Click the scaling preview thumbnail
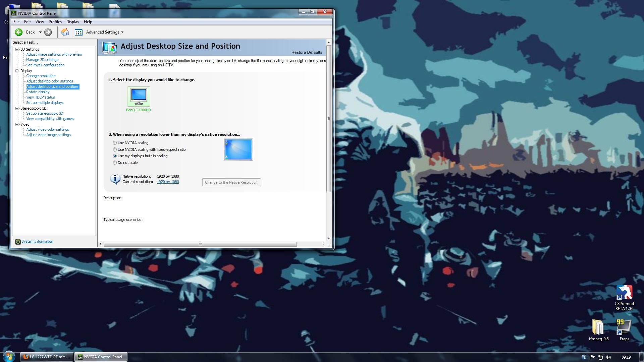This screenshot has height=362, width=644. point(238,149)
